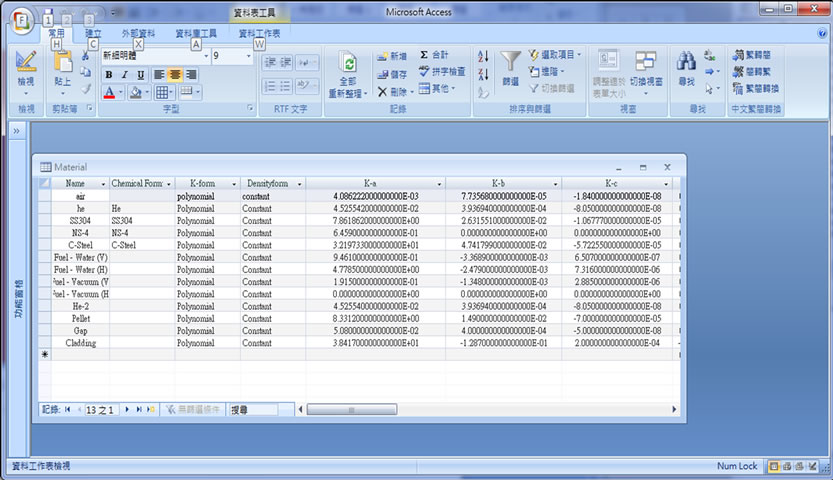833x480 pixels.
Task: Click the record search input box
Action: pyautogui.click(x=262, y=410)
